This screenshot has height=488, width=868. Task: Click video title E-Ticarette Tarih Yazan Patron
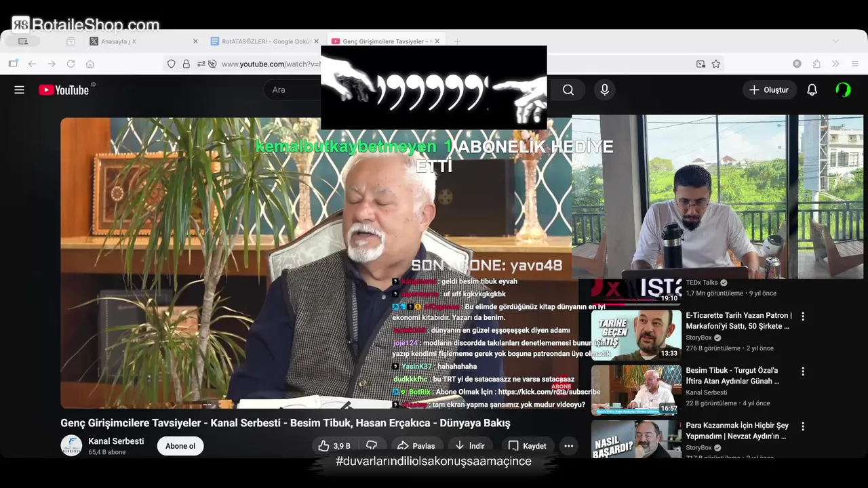pos(738,321)
